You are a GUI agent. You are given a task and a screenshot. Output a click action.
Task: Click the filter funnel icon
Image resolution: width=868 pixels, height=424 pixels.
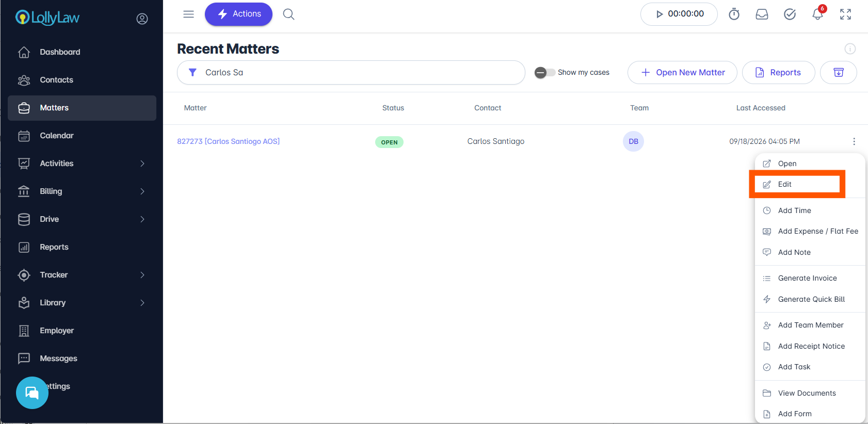pyautogui.click(x=192, y=72)
